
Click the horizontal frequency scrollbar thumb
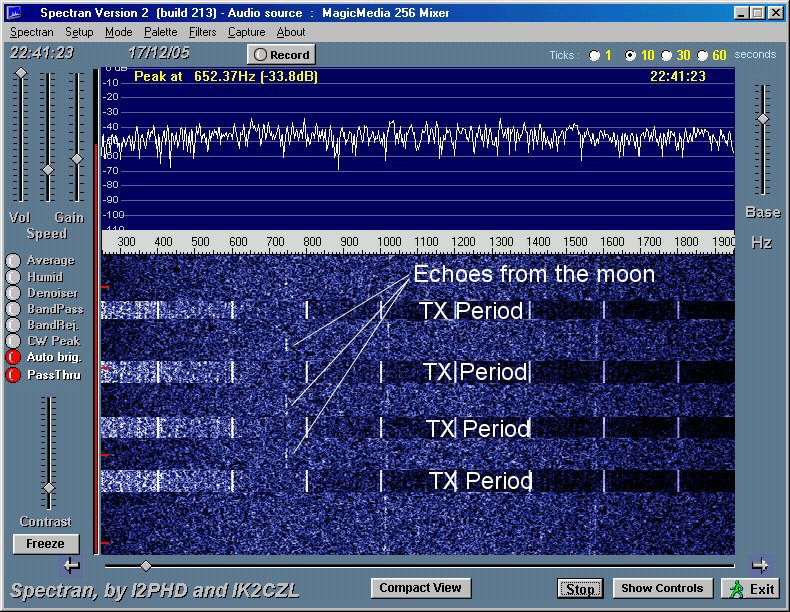point(146,566)
